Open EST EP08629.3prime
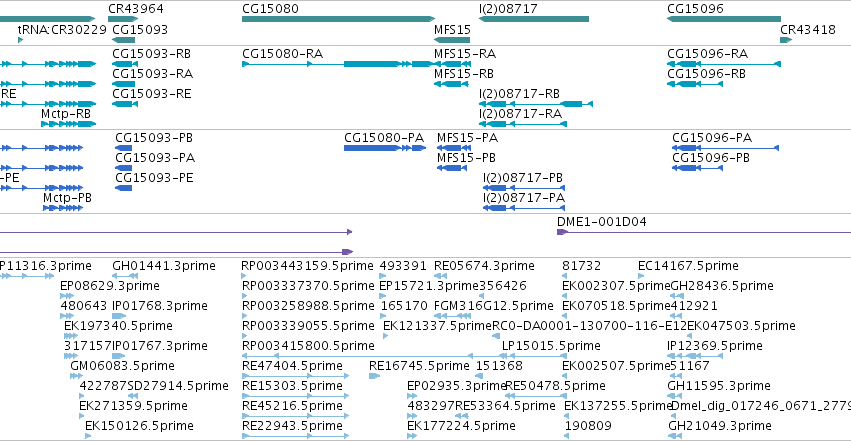Image resolution: width=851 pixels, height=441 pixels. pyautogui.click(x=110, y=286)
